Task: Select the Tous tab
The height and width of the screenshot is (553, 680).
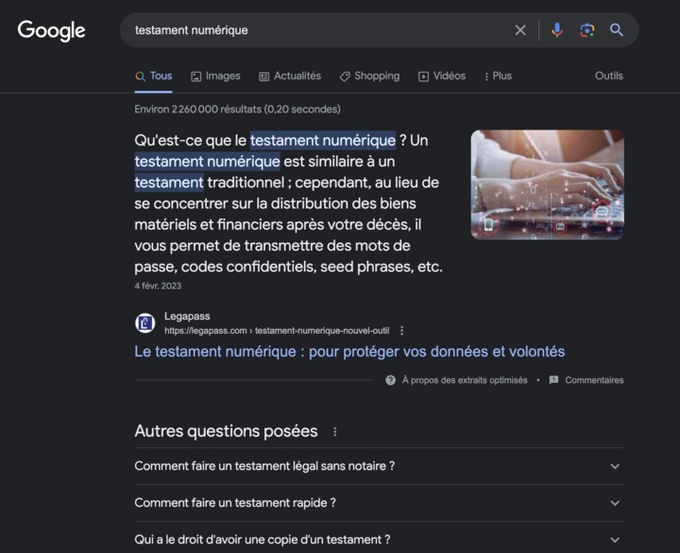Action: (x=154, y=76)
